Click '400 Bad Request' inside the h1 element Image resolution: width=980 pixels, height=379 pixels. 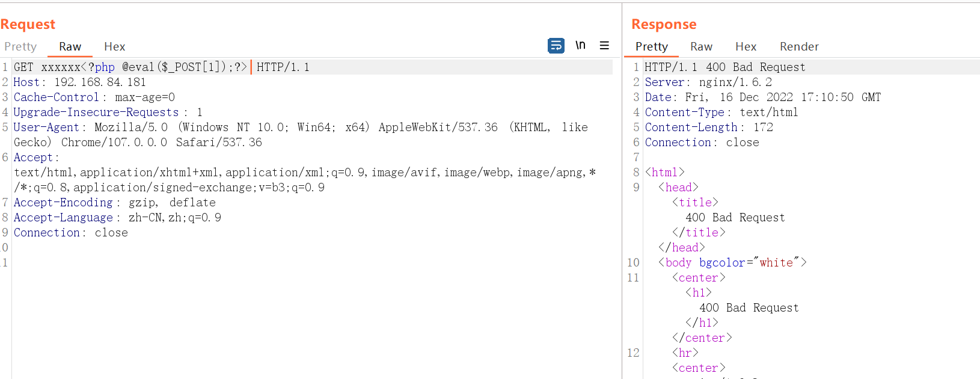click(x=749, y=307)
